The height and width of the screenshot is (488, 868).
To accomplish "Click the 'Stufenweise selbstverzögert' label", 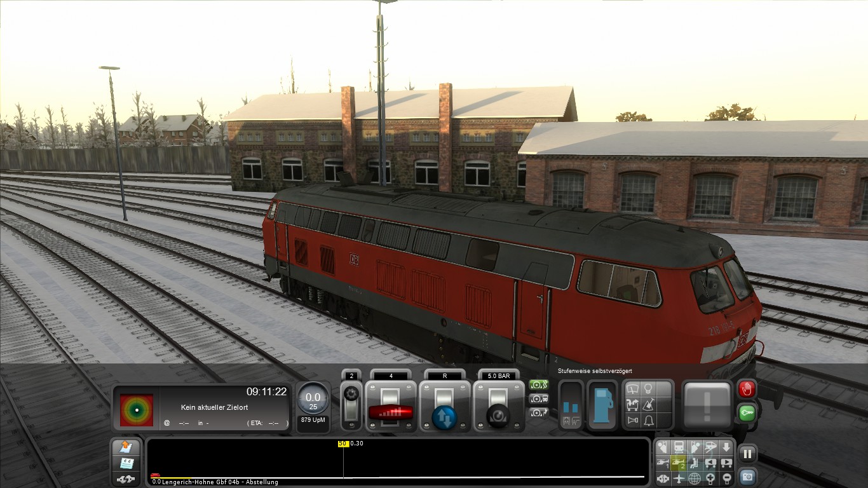I will click(x=595, y=371).
